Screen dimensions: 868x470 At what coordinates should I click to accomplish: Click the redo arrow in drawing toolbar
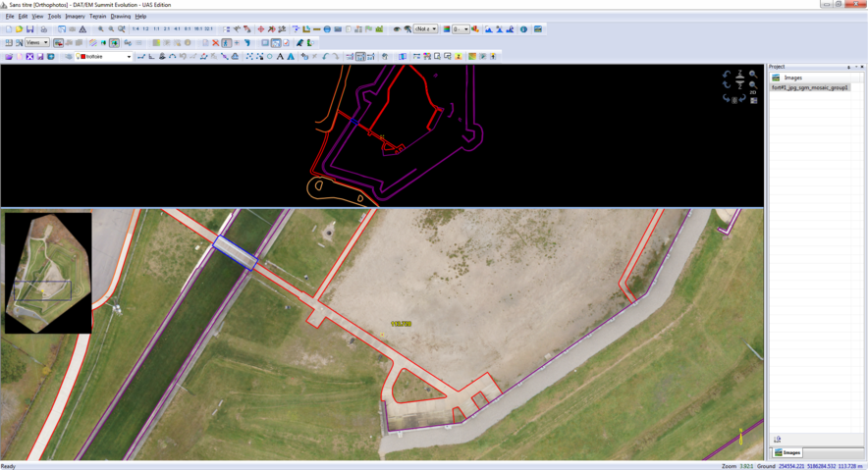336,56
